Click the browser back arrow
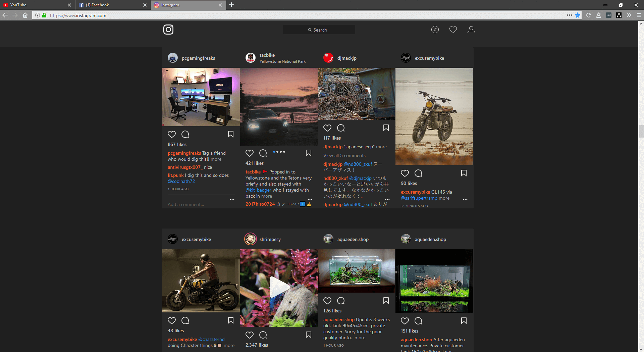Screen dimensions: 644x352 [5, 15]
